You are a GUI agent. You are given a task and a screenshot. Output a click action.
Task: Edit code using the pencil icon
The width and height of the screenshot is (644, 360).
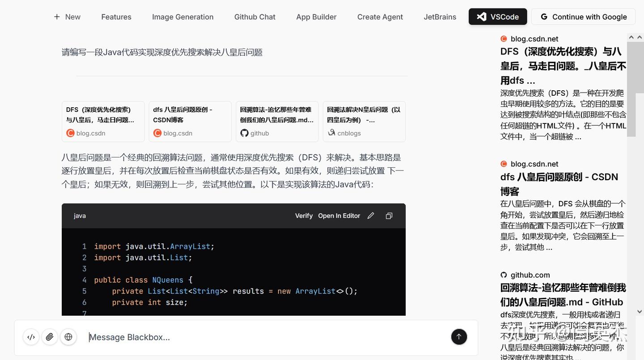[371, 216]
